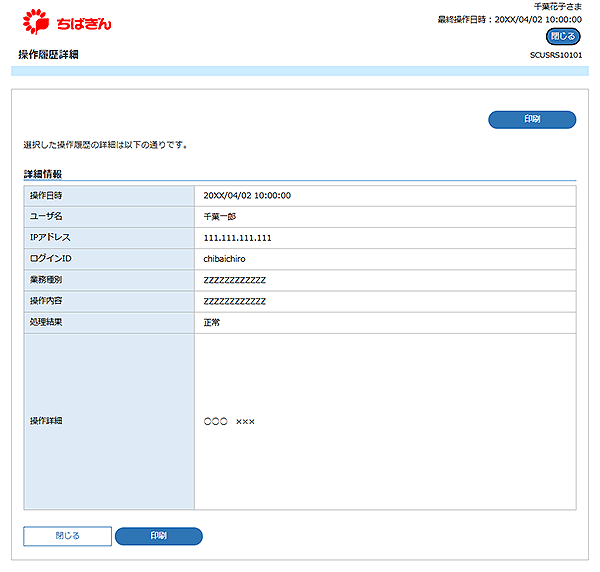Select the 操作詳細 value ○○○ ×××
Screen dimensions: 600x572
coord(229,421)
